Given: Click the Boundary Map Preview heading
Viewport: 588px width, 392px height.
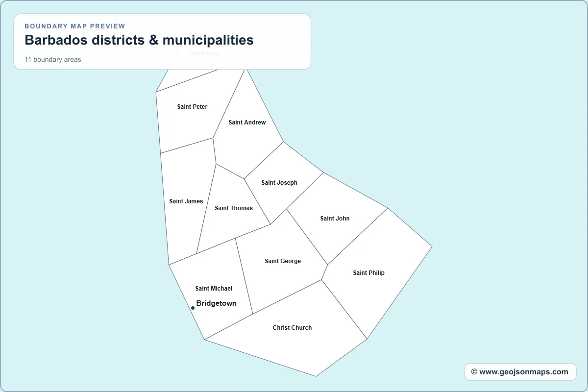Looking at the screenshot, I should (75, 26).
